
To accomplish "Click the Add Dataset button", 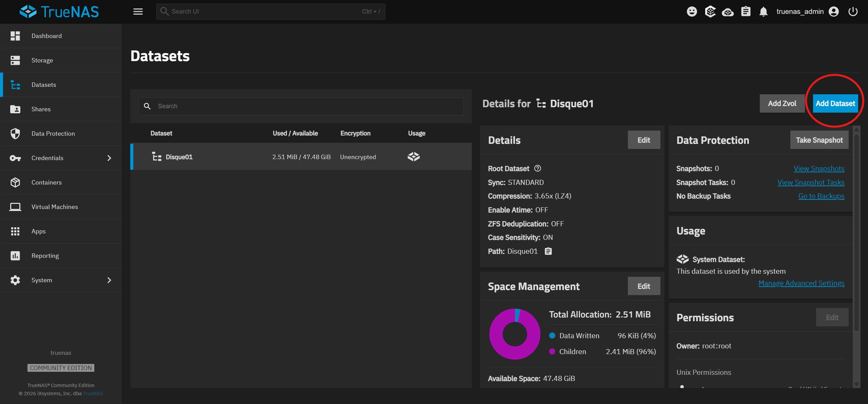I will tap(835, 103).
